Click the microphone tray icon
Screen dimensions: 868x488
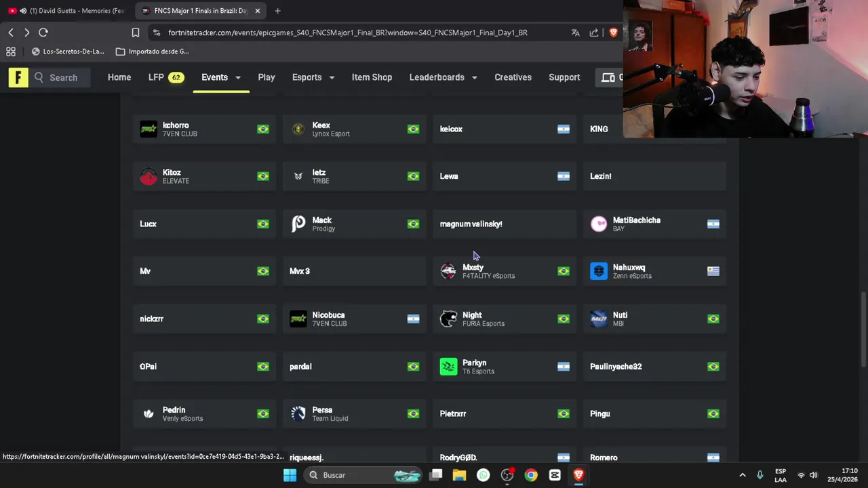[x=759, y=475]
